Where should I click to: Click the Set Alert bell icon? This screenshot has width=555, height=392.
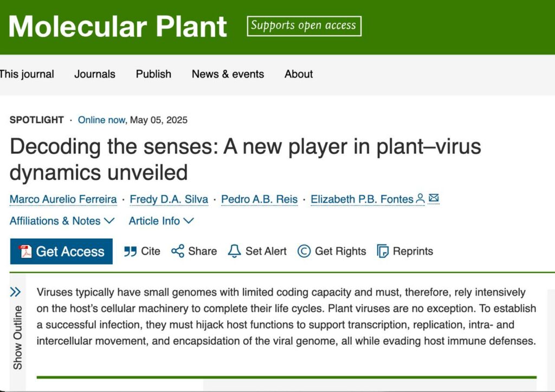click(234, 251)
